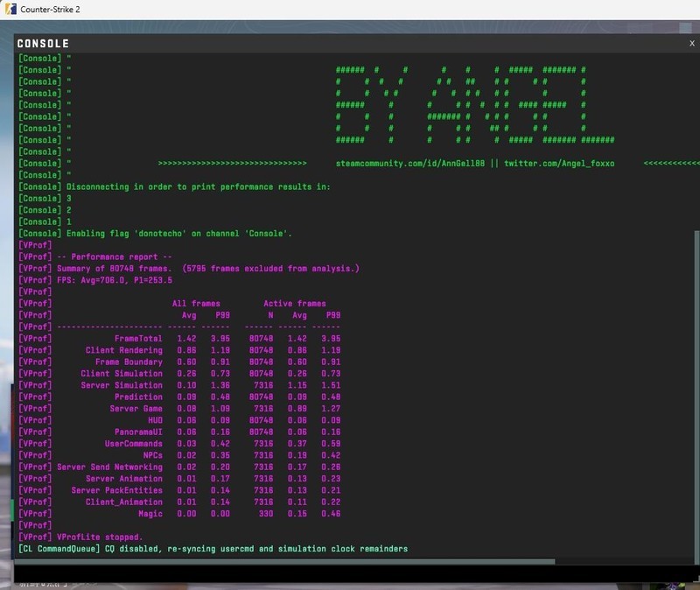Click the steamcommunity.com/id/AnnGel88 text
700x590 pixels.
point(409,164)
